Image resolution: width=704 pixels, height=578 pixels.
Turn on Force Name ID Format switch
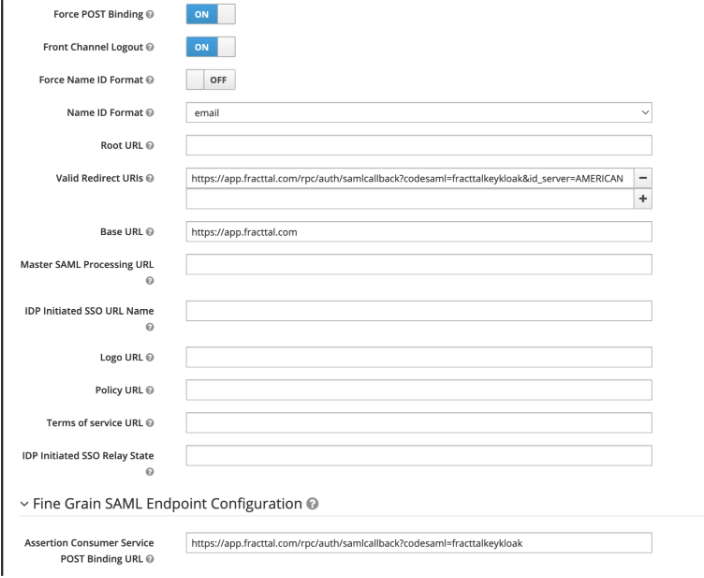click(211, 80)
